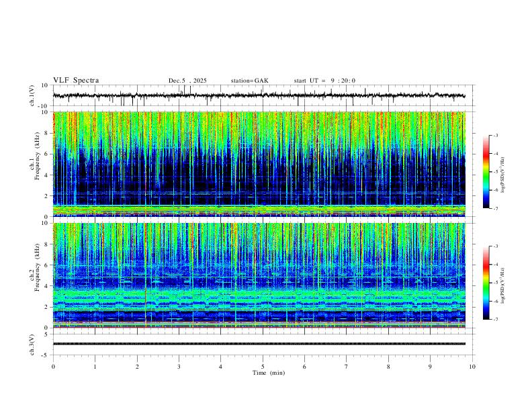Screen dimensions: 532x411
Task: Click the 'ch.1(V)' waveform axis label
Action: click(32, 95)
